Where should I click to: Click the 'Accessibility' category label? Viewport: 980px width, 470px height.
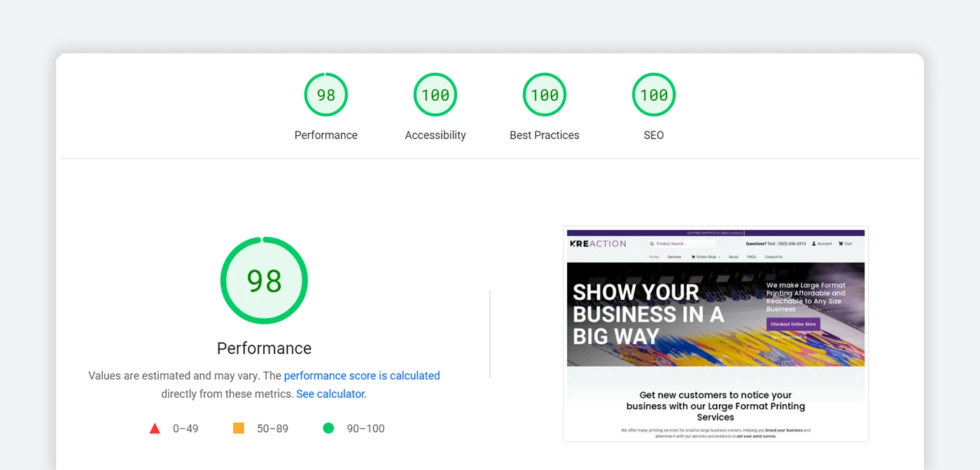435,135
